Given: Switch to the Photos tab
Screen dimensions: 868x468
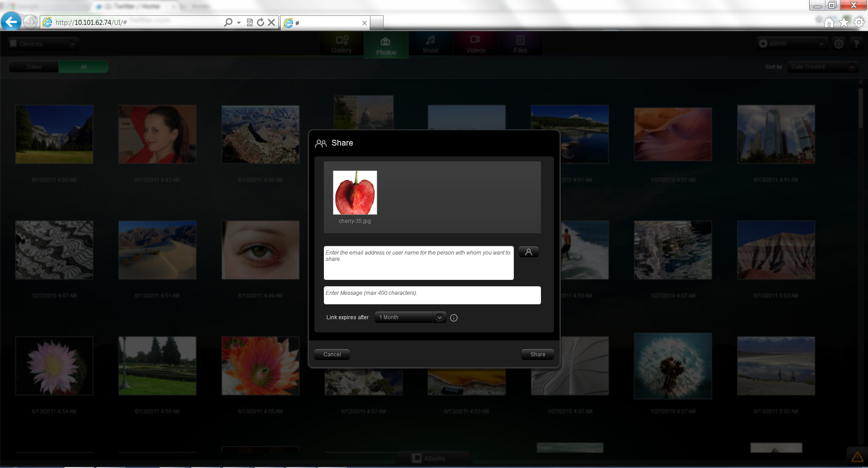Looking at the screenshot, I should pos(386,45).
